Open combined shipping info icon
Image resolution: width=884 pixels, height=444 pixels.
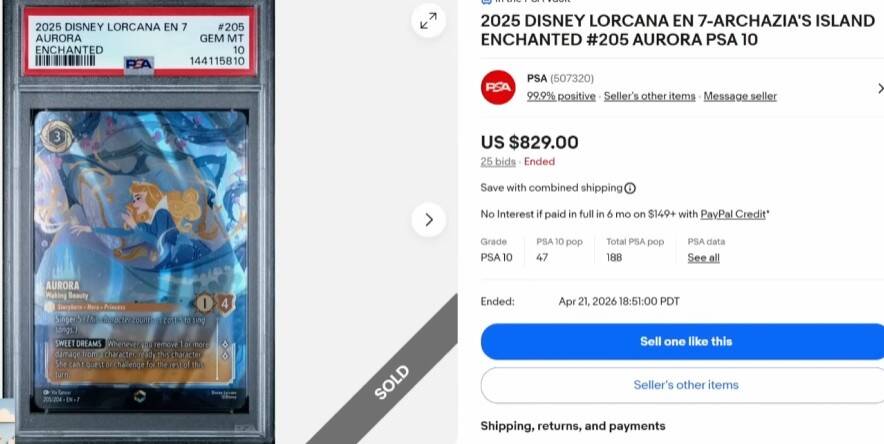point(630,188)
